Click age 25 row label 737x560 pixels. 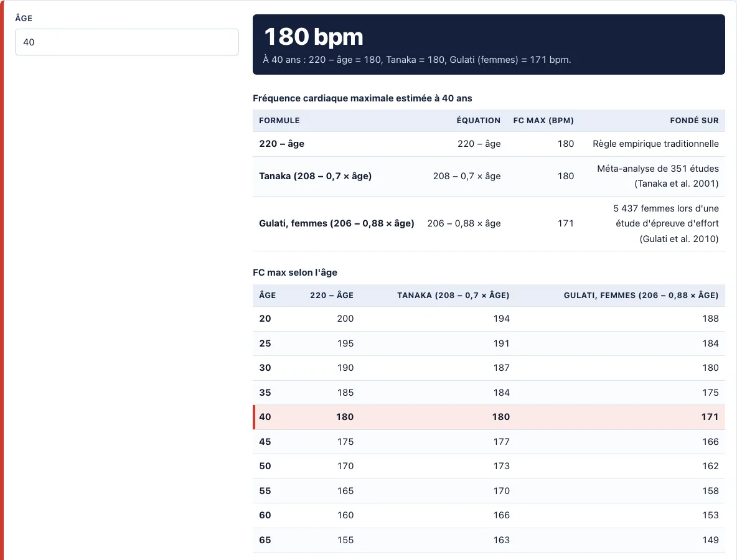[x=265, y=343]
